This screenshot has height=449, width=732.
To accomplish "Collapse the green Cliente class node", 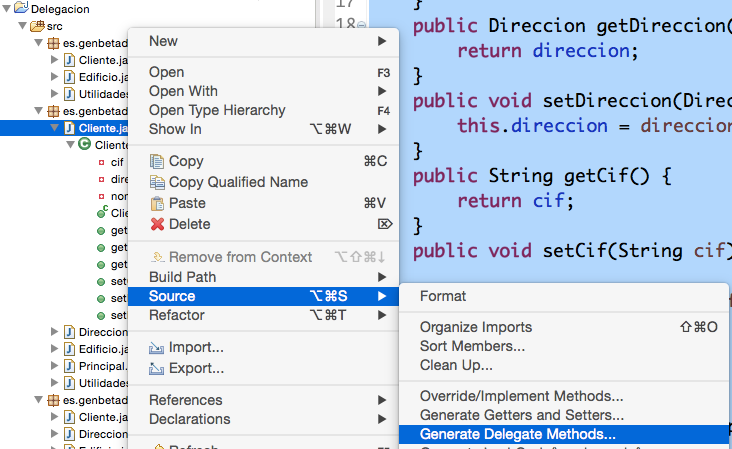I will click(70, 145).
